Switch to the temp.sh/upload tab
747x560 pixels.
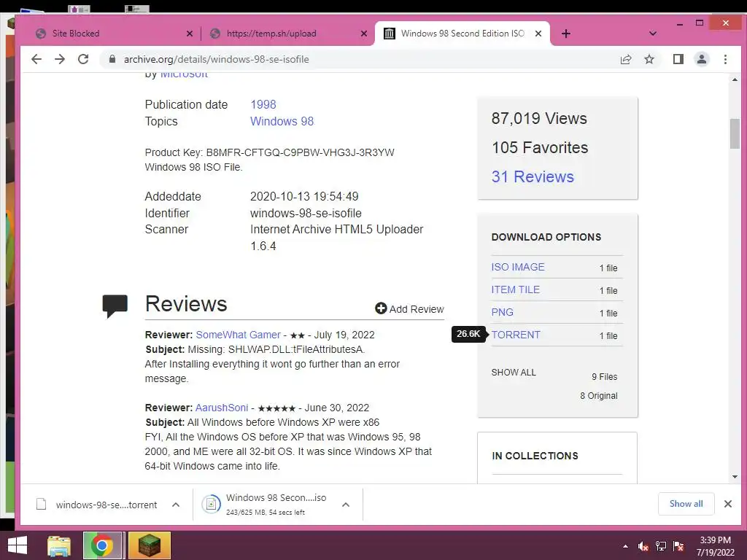287,34
